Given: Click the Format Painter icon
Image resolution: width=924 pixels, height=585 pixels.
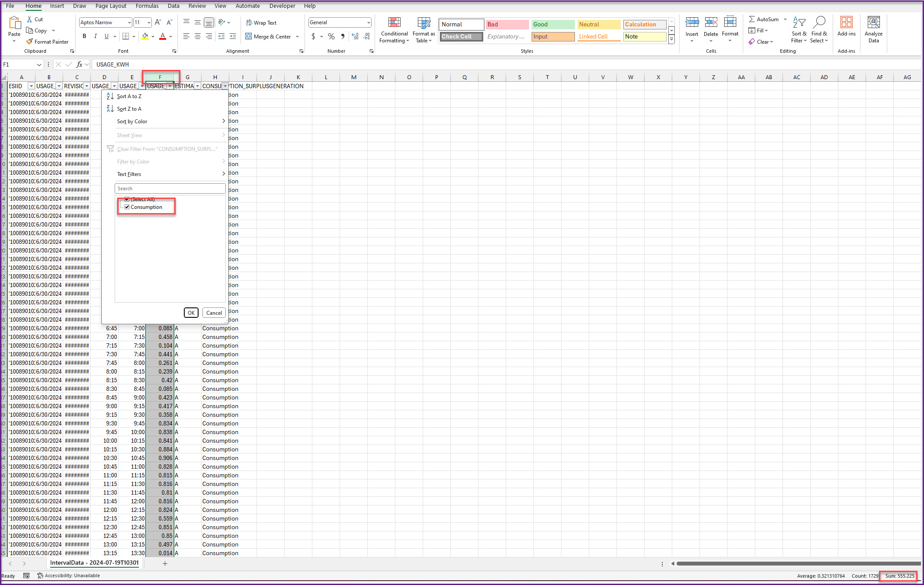Looking at the screenshot, I should [x=29, y=42].
